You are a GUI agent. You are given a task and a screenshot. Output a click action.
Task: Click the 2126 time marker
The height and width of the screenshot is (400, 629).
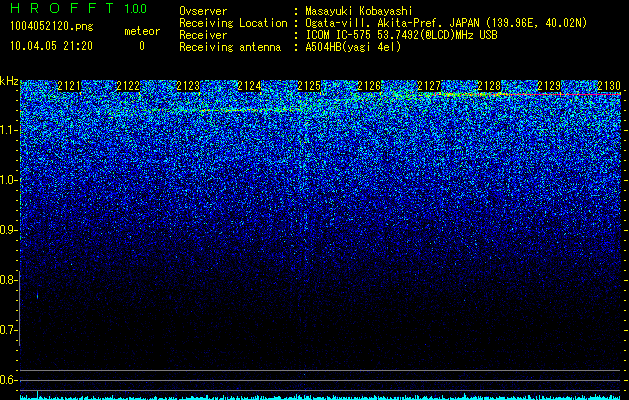[369, 86]
